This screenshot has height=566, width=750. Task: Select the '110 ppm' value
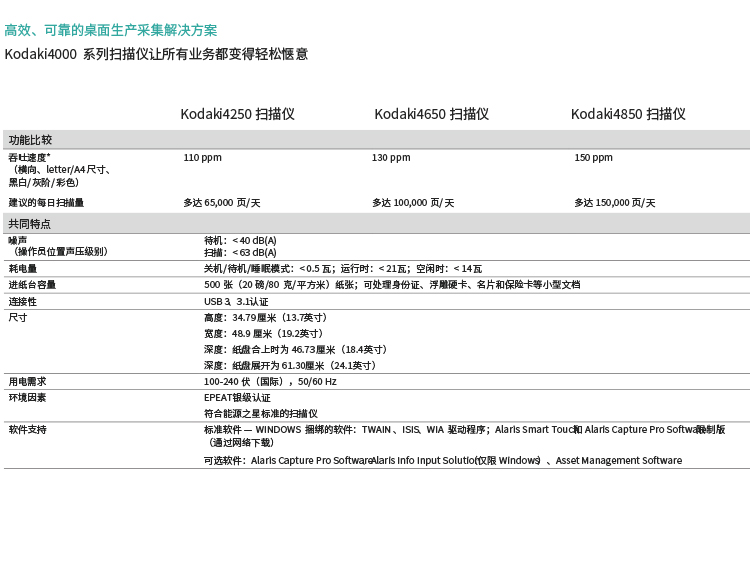(202, 157)
